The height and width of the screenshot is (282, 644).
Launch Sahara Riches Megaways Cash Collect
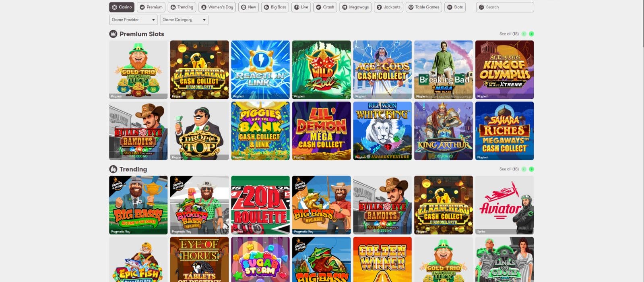coord(505,131)
